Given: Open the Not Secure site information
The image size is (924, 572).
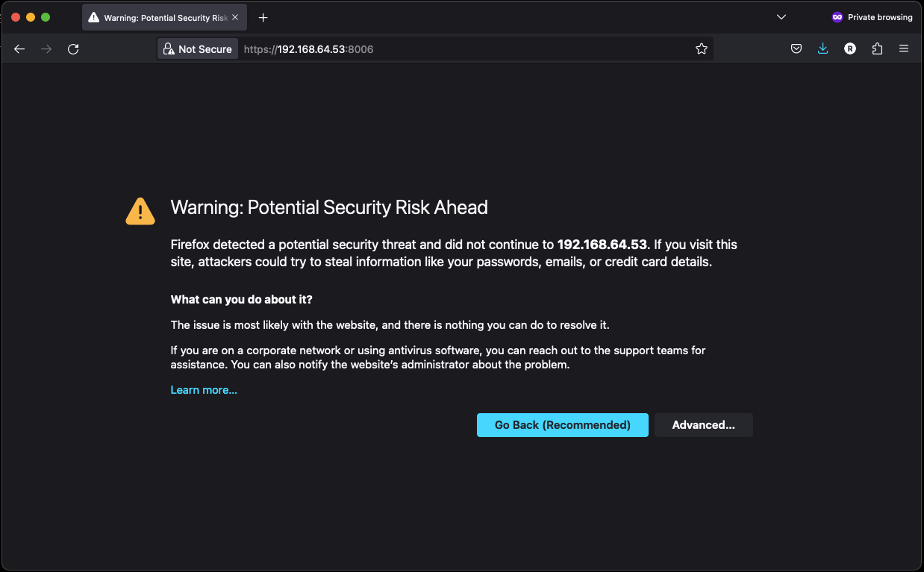Looking at the screenshot, I should (198, 49).
